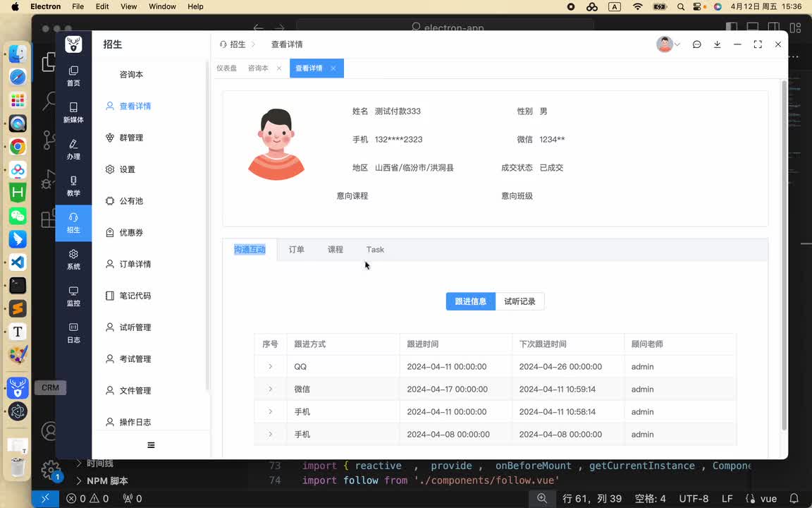Open the 办理 module in sidebar
Screen dimensions: 812x508
click(x=73, y=150)
